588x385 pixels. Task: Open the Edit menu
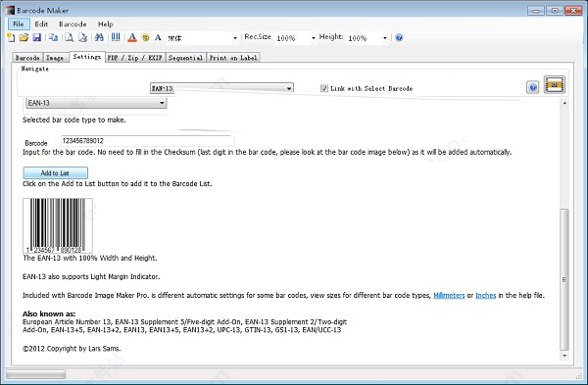[x=41, y=24]
